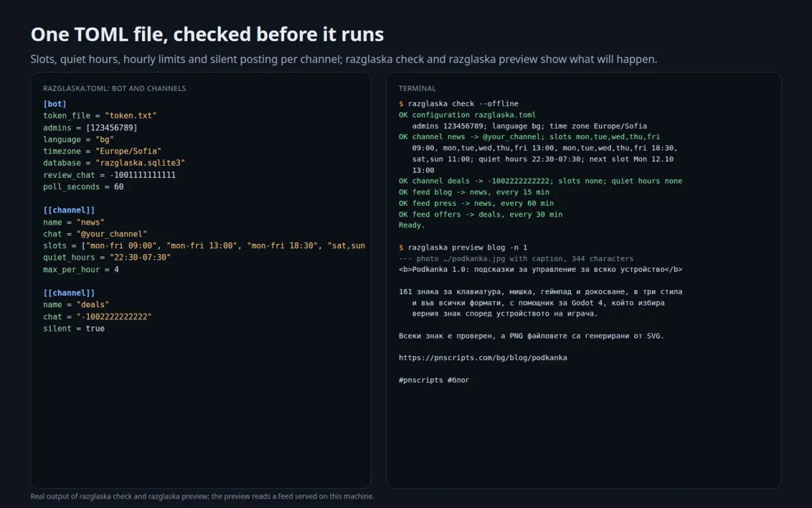Click the slots array line in the TOML
The width and height of the screenshot is (812, 508).
tap(204, 246)
